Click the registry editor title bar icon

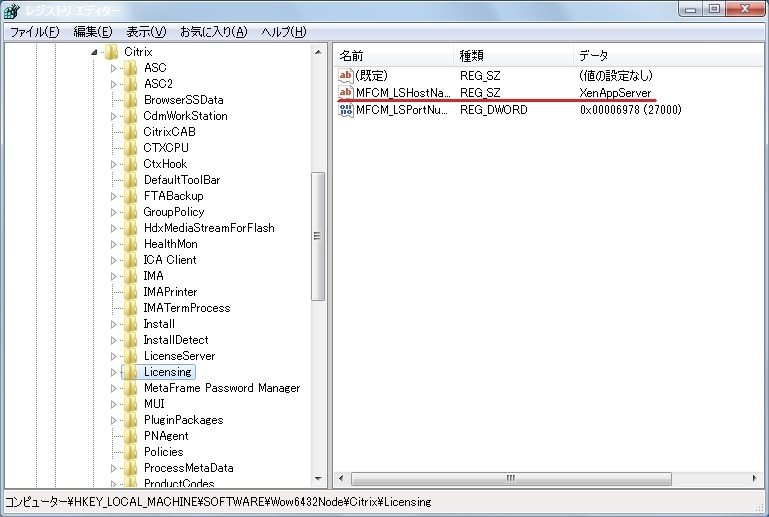[x=12, y=11]
